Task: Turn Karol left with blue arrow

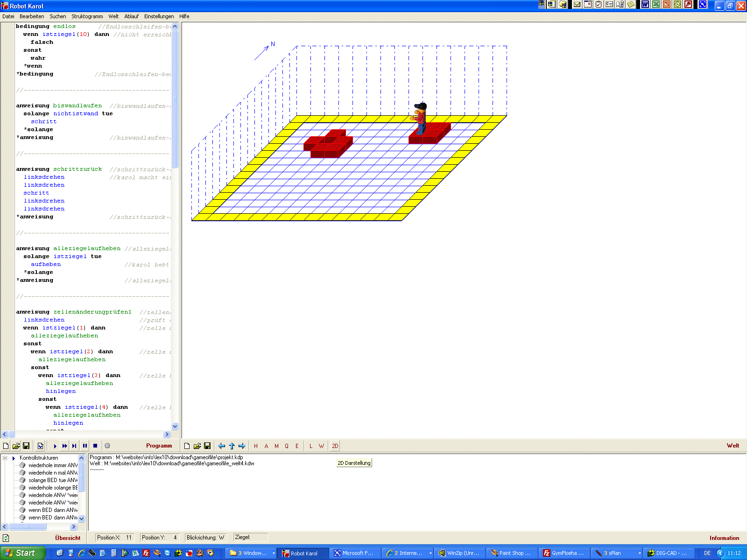Action: pos(222,446)
